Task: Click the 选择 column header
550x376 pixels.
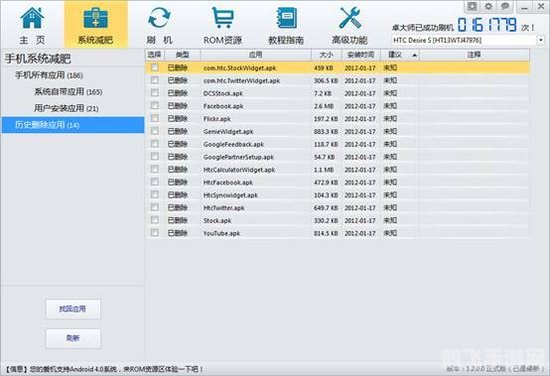Action: tap(154, 55)
